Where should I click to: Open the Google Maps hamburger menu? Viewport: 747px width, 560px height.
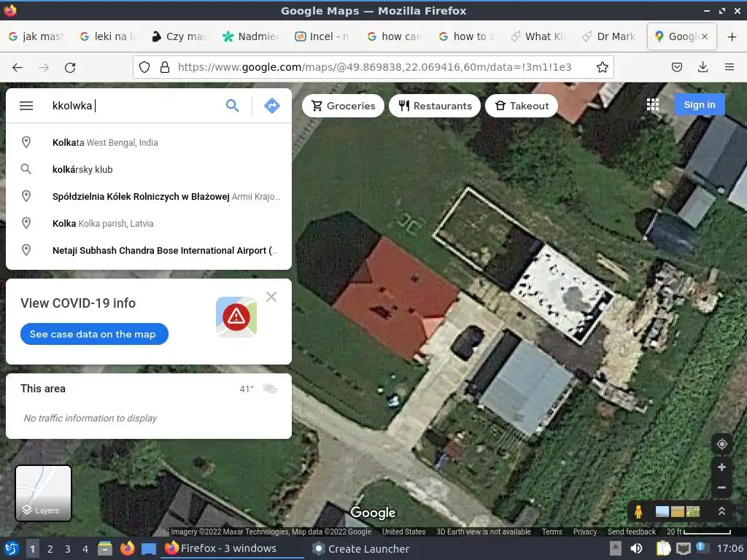(26, 106)
